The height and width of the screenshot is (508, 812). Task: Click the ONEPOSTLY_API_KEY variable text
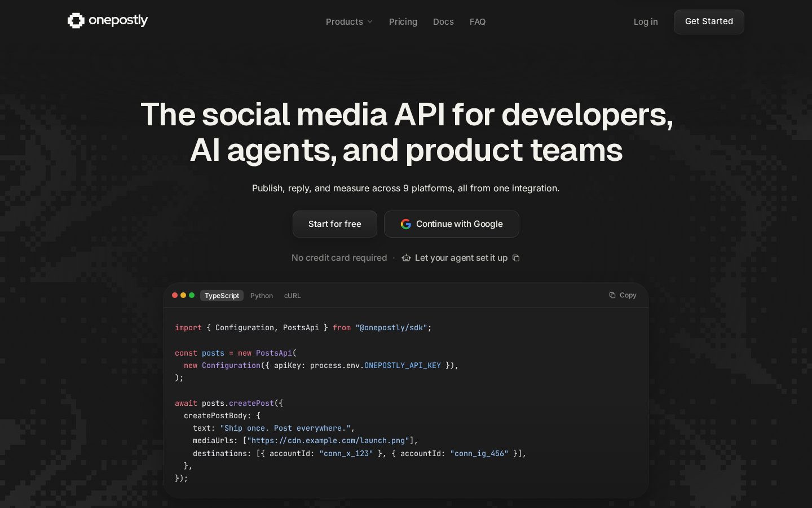tap(403, 365)
